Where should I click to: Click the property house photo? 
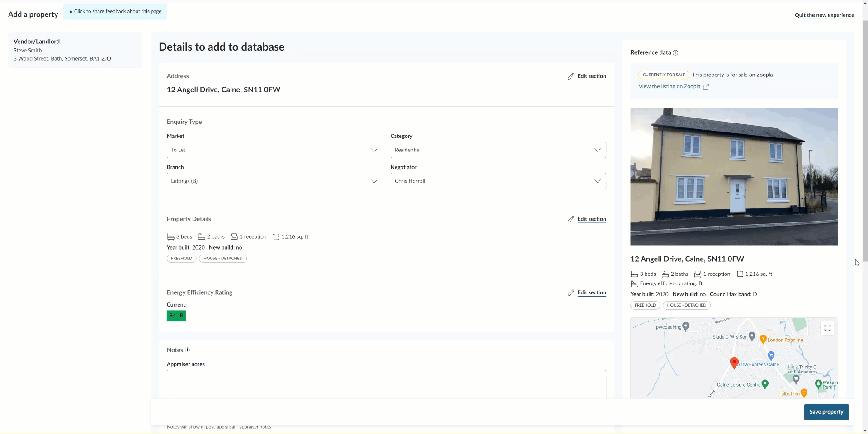pyautogui.click(x=734, y=177)
